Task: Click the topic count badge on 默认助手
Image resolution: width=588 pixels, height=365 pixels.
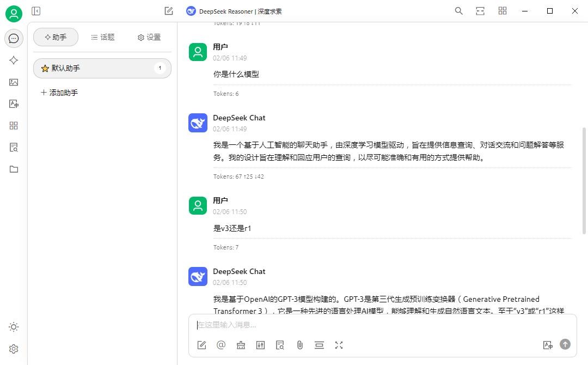Action: pos(160,68)
